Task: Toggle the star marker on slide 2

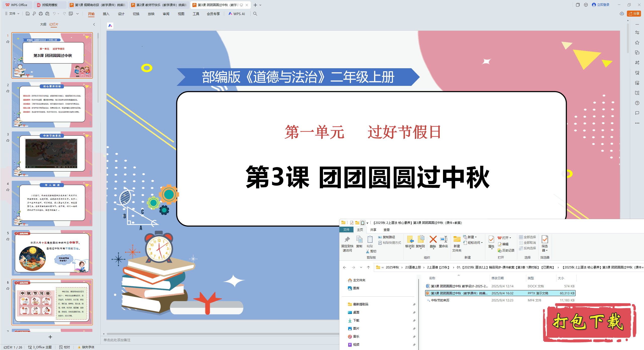Action: pos(8,91)
